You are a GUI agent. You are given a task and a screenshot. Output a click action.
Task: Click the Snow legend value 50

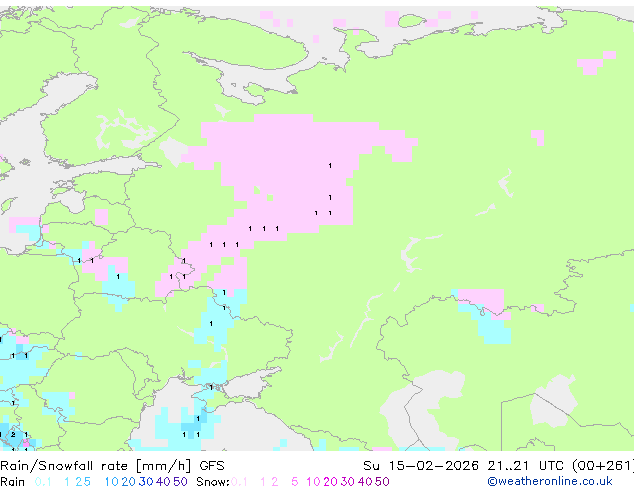[x=383, y=482]
